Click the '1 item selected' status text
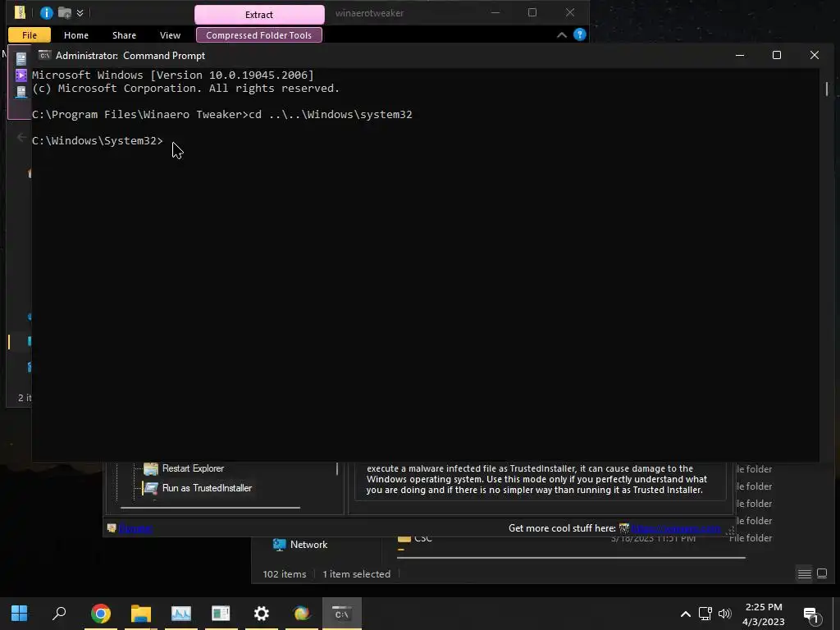The height and width of the screenshot is (630, 840). click(356, 573)
